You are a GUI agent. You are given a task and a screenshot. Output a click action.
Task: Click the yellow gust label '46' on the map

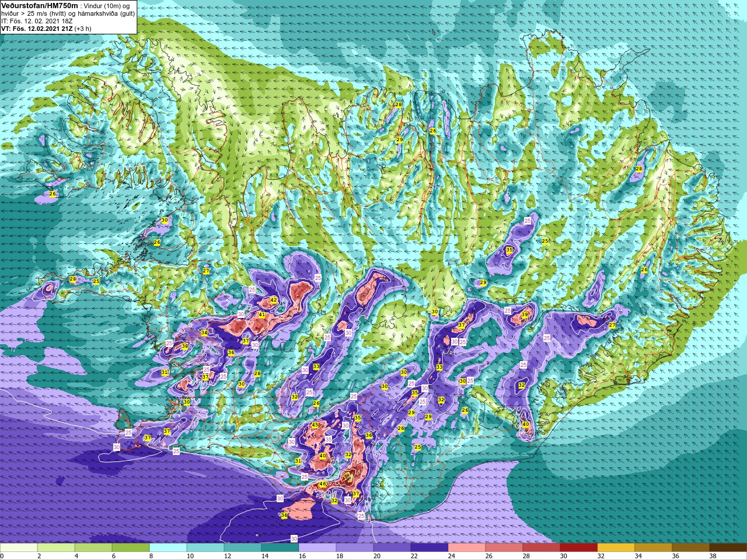pyautogui.click(x=323, y=484)
